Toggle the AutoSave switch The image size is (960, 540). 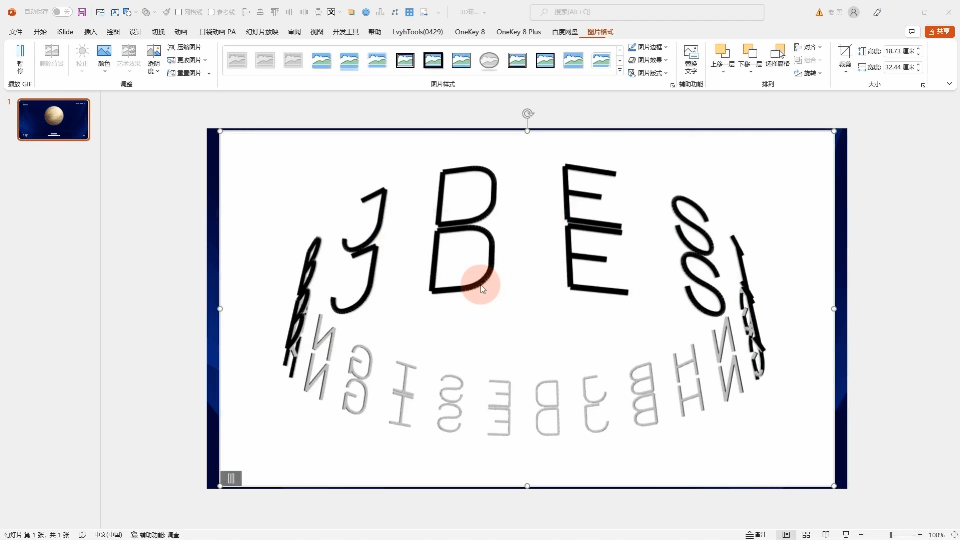61,12
